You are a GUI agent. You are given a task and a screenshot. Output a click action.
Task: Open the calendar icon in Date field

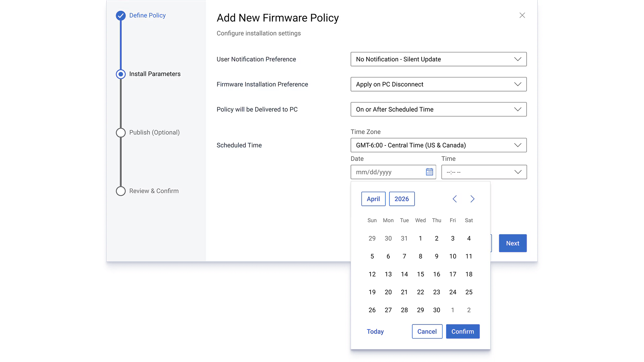[x=429, y=172]
